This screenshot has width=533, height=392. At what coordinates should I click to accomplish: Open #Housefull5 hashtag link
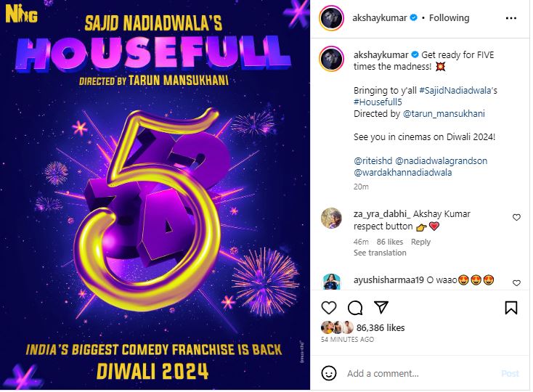(378, 102)
